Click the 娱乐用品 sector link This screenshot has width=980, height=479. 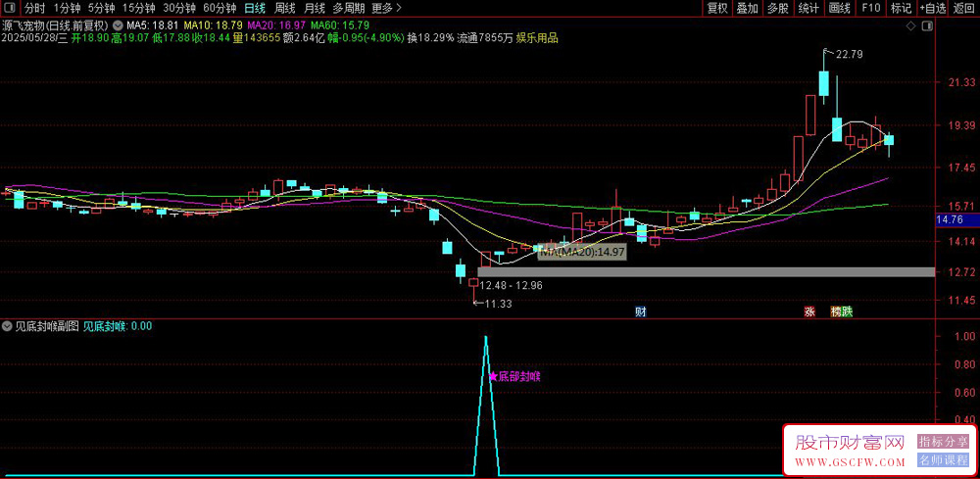(x=537, y=38)
